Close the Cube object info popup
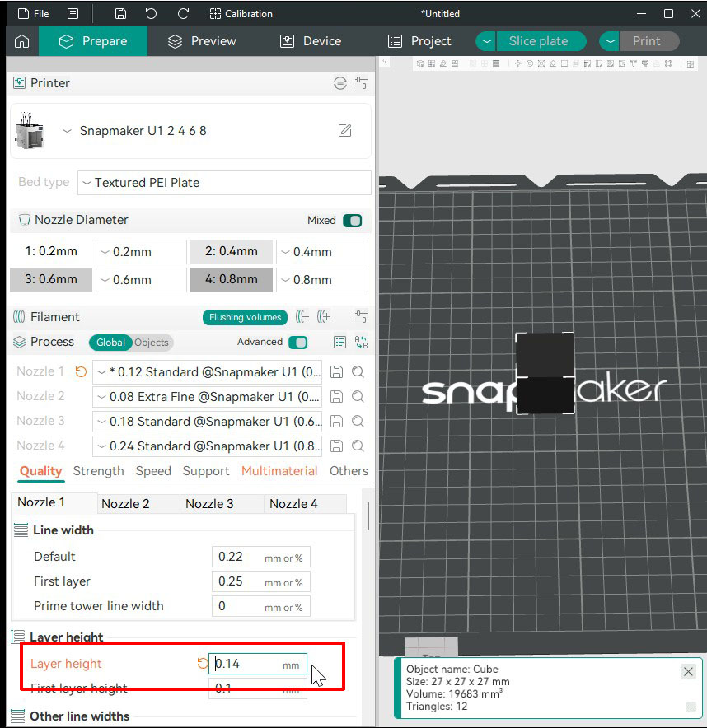This screenshot has width=707, height=728. pyautogui.click(x=688, y=671)
